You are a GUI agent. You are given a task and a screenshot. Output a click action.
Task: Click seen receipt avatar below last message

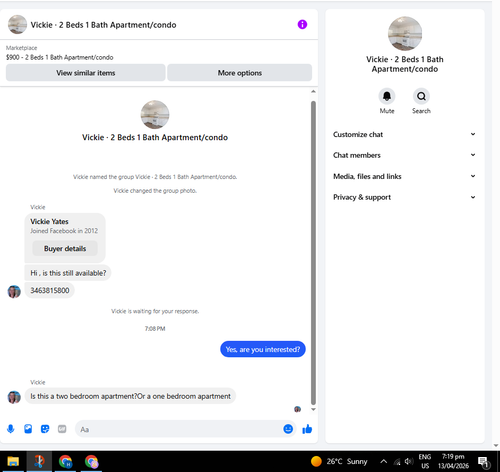point(298,409)
